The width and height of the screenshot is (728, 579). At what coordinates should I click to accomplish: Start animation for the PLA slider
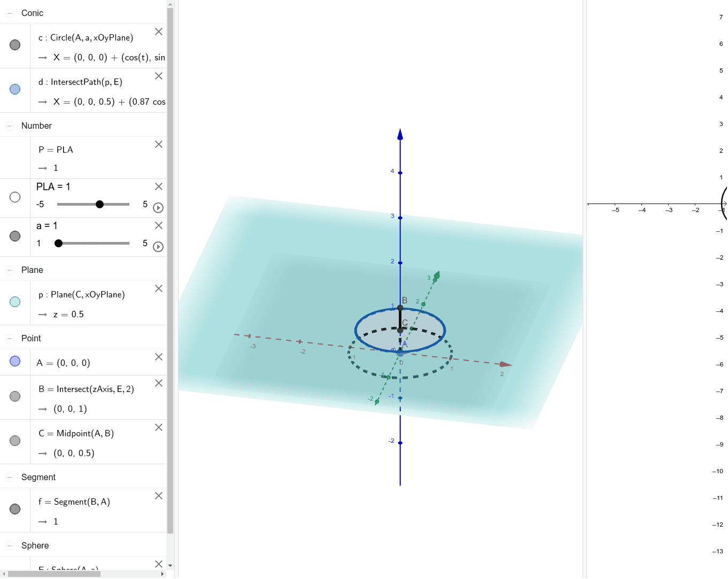coord(158,208)
